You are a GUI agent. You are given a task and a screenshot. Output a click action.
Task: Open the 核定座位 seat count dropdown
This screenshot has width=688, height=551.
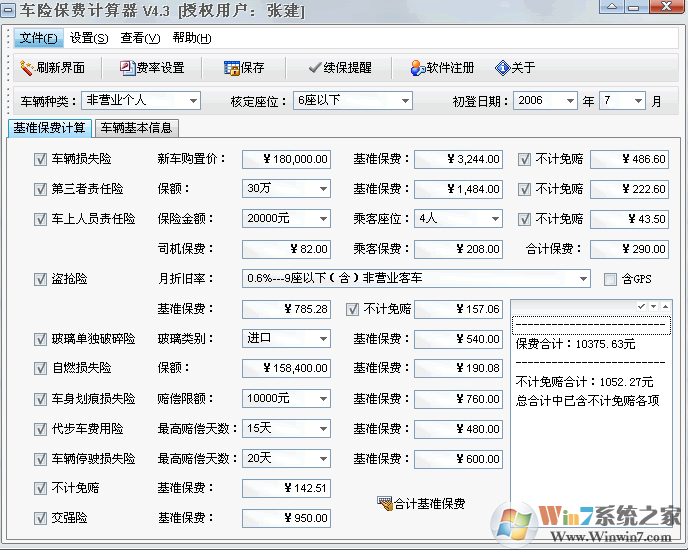404,101
